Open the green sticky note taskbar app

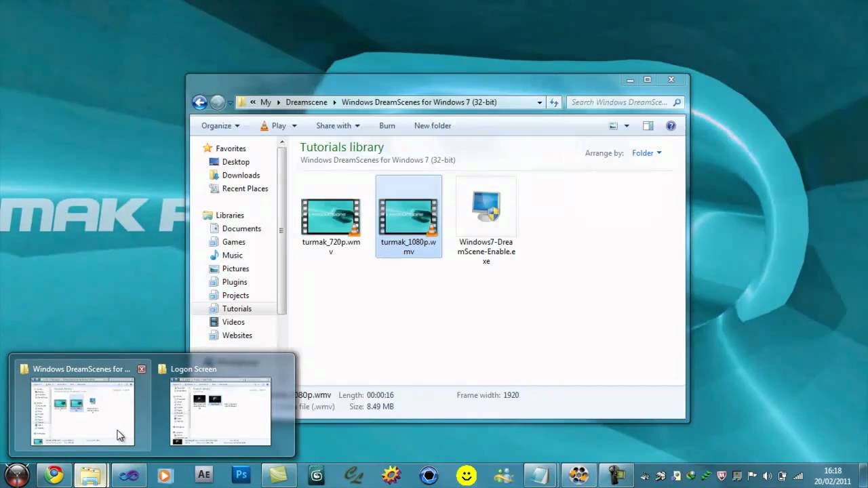[x=279, y=475]
